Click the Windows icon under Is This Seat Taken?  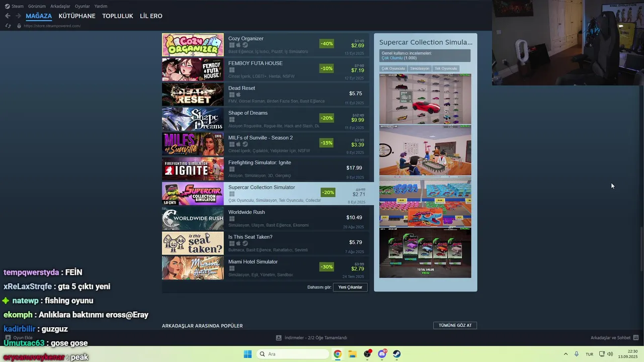tap(232, 243)
